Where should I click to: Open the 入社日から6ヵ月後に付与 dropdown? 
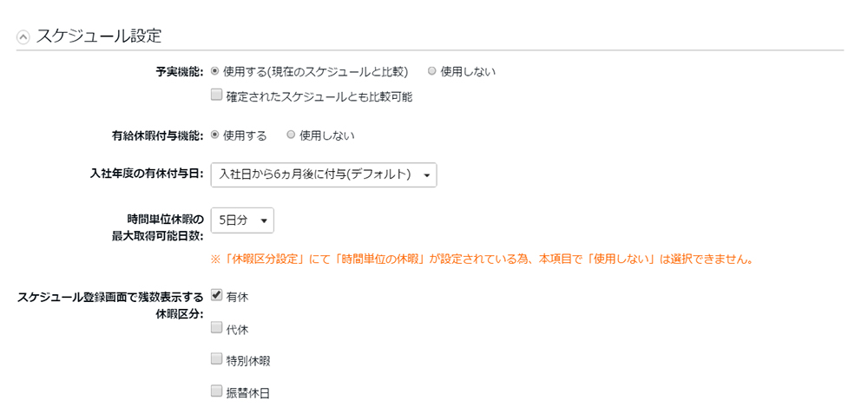click(x=324, y=174)
